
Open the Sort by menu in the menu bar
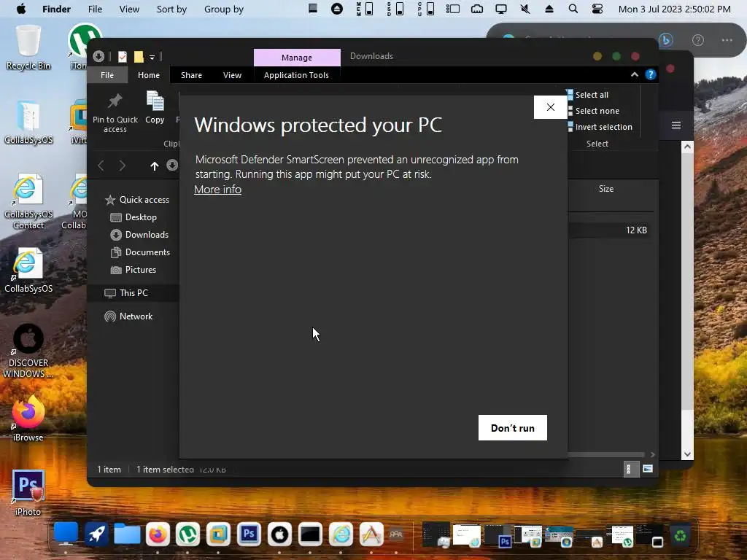pos(171,9)
